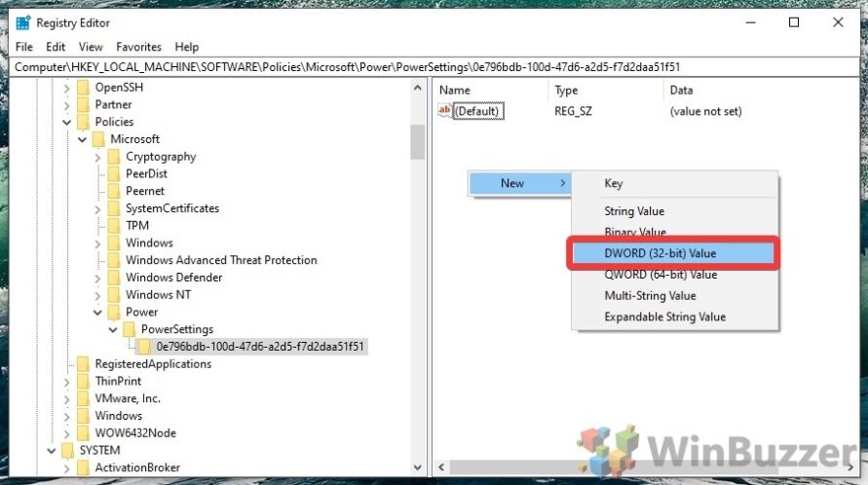This screenshot has width=868, height=485.
Task: Click the registry path address bar
Action: point(434,67)
